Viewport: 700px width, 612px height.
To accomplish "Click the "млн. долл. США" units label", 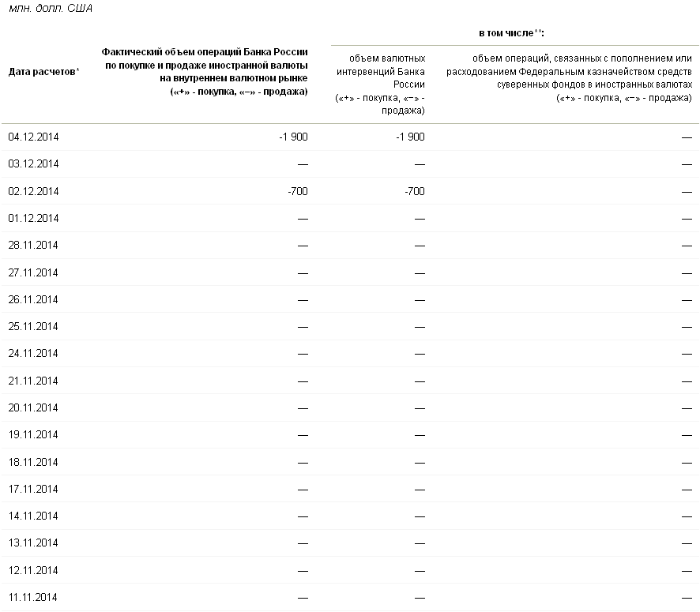I will 49,9.
